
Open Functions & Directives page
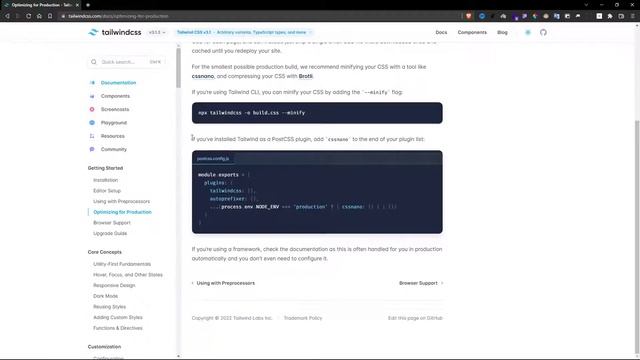pyautogui.click(x=118, y=328)
